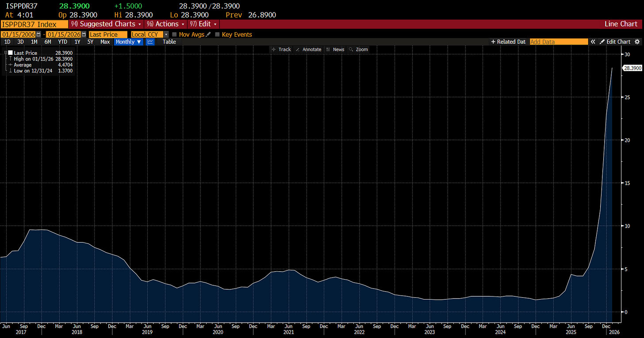Image resolution: width=644 pixels, height=338 pixels.
Task: Switch to line chart type icon
Action: click(x=150, y=42)
